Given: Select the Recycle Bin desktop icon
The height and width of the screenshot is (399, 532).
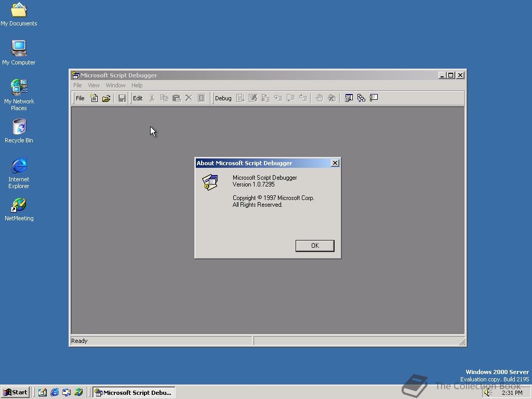Looking at the screenshot, I should pos(19,131).
